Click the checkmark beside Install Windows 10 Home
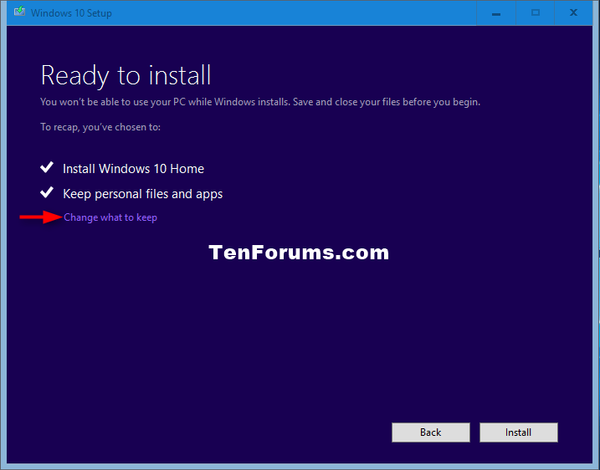The image size is (600, 470). 45,168
